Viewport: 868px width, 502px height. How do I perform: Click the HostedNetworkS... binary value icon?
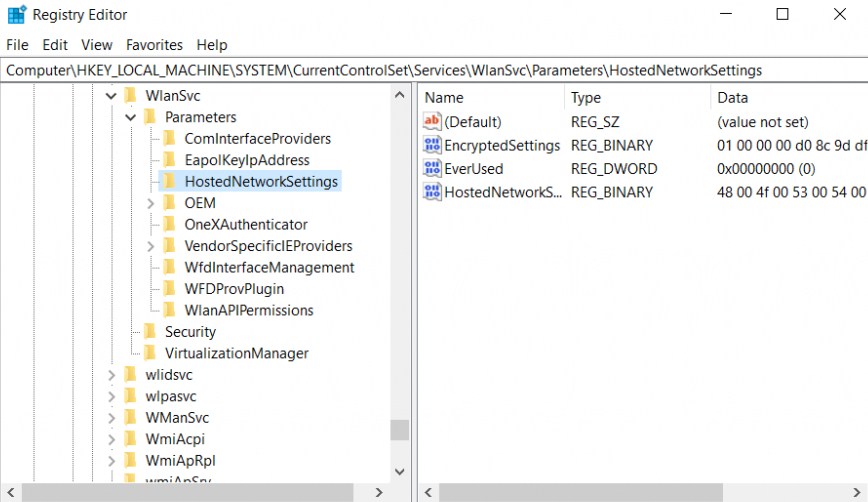[x=432, y=192]
